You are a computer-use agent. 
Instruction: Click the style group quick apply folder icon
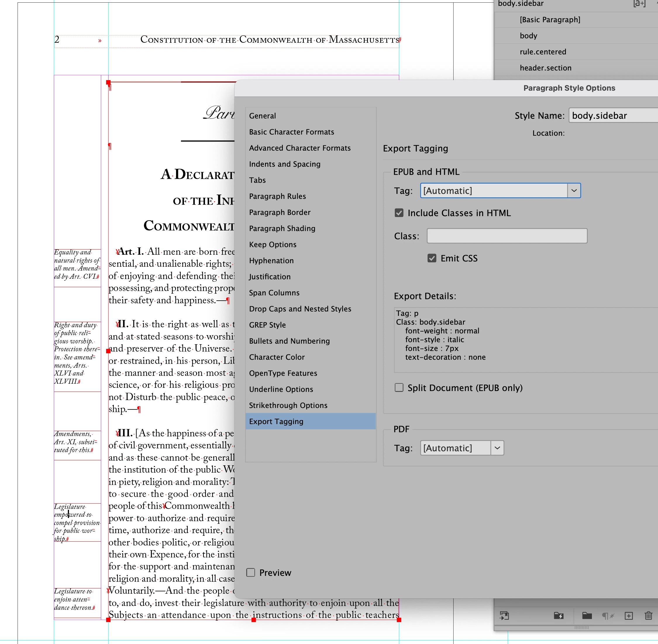[x=559, y=616]
